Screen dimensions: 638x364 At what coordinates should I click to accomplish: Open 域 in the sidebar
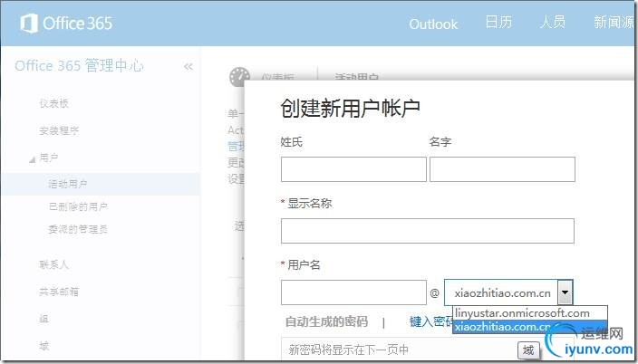(x=43, y=346)
